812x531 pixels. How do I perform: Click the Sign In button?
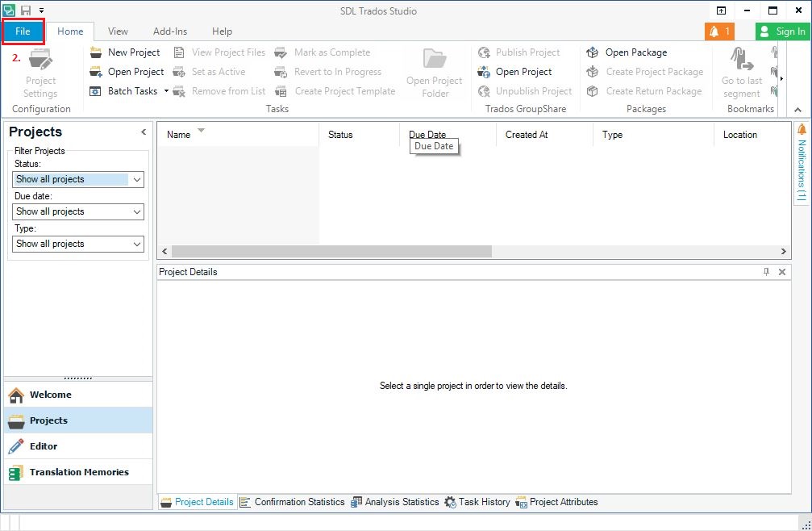click(x=782, y=31)
